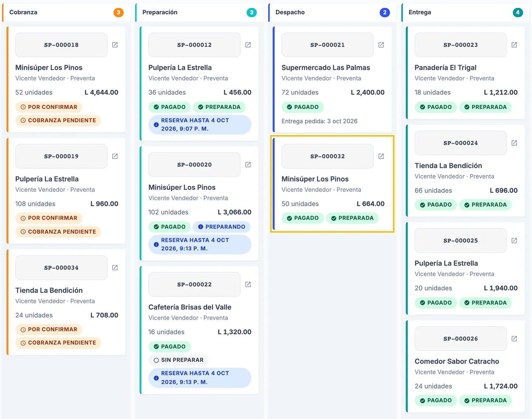
Task: Click 'Comedor Sabor Catracho' customer name
Action: pos(457,361)
